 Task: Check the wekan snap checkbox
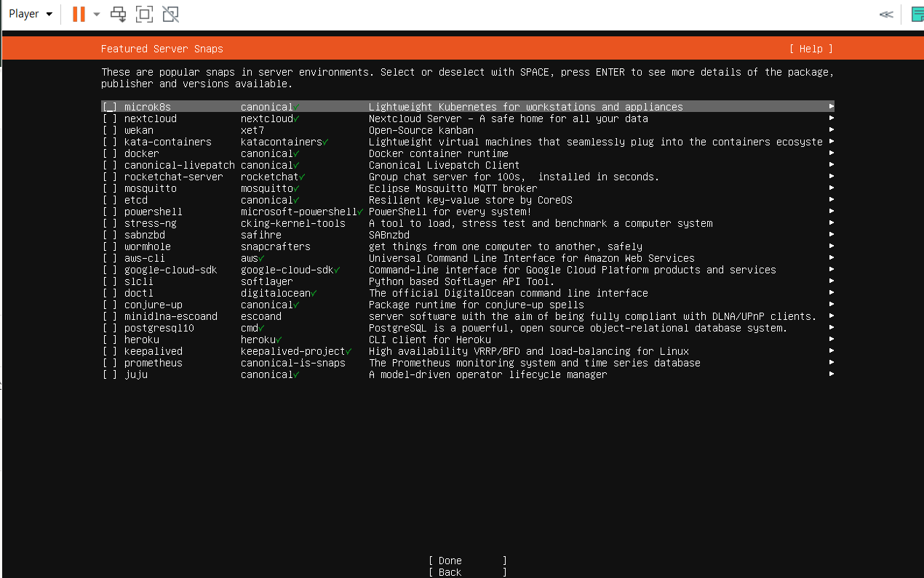click(110, 130)
